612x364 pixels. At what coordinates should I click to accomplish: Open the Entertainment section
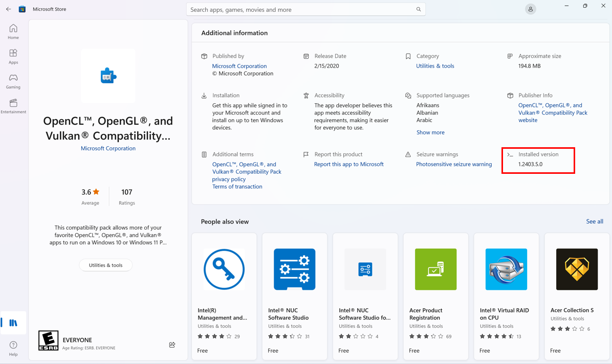click(13, 106)
